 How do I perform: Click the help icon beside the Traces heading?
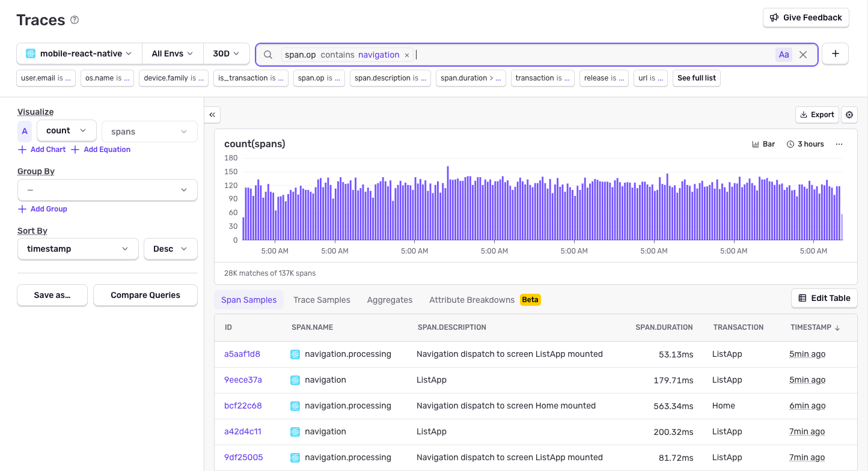(74, 20)
